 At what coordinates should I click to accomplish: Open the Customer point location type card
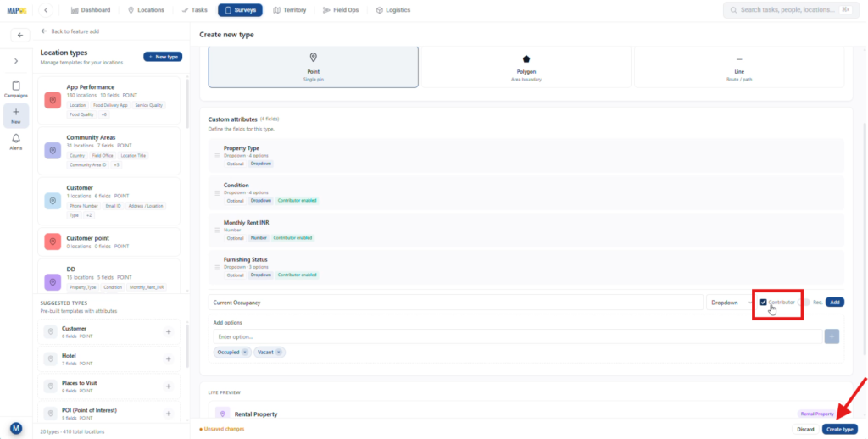(109, 242)
